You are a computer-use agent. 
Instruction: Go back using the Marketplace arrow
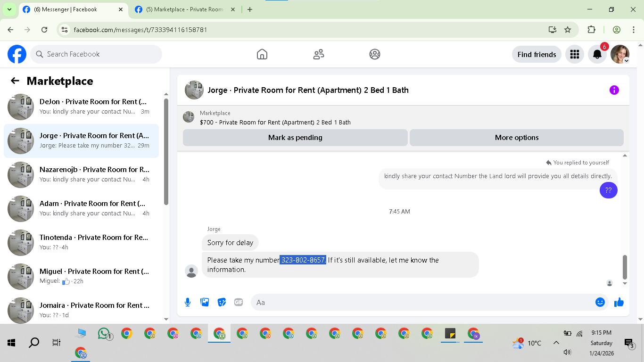pos(15,81)
